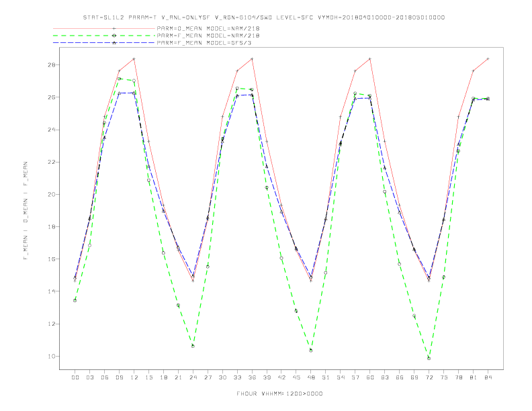
Task: Click x-axis tick label 57
Action: (355, 377)
